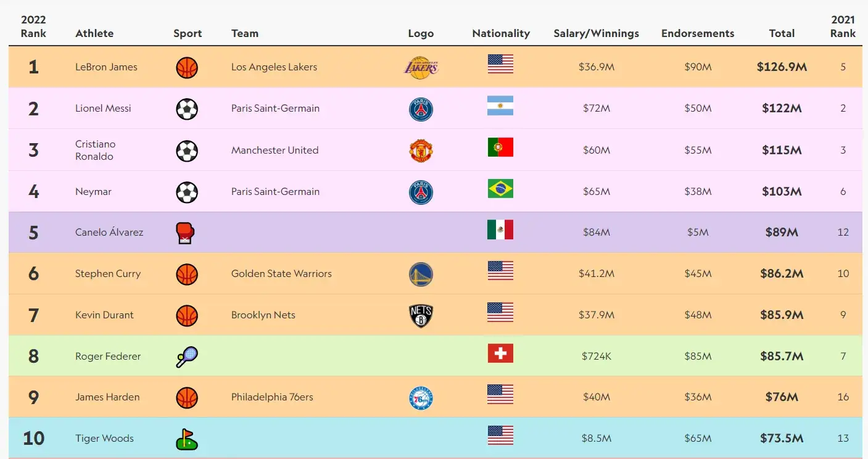Click the tennis racket icon for Roger Federer
The width and height of the screenshot is (868, 459).
186,357
